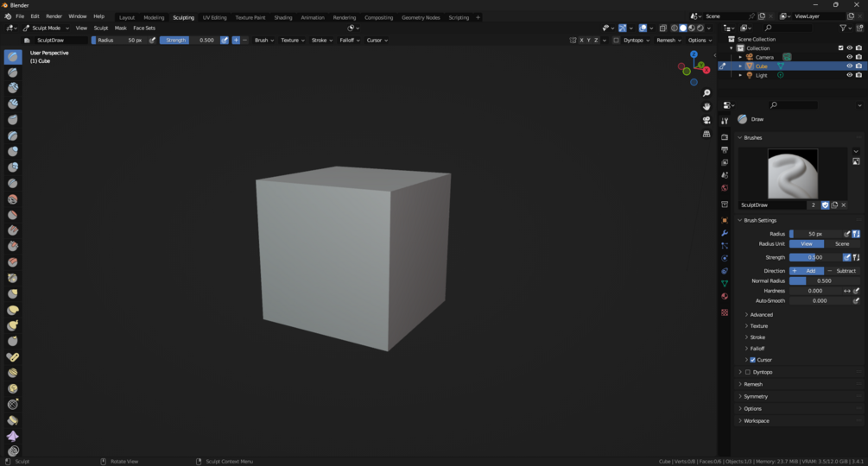Select the Draw Sharp brush tool
This screenshot has height=466, width=868.
[x=13, y=72]
